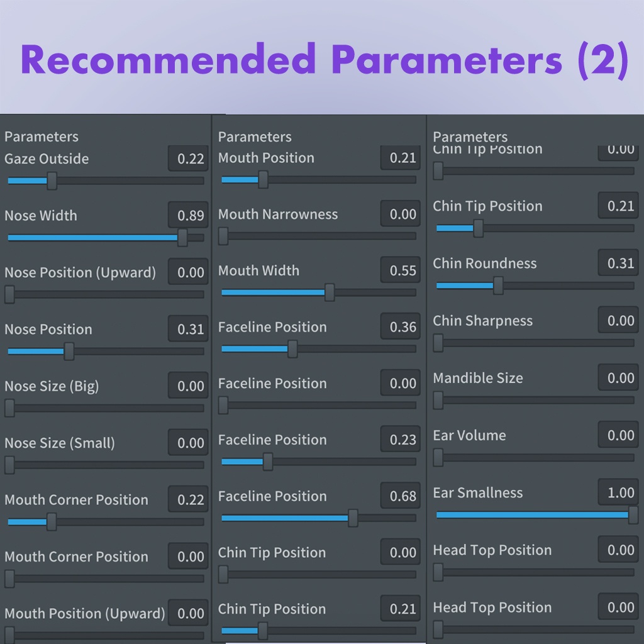Focus the Nose Size (Small) value field
The width and height of the screenshot is (644, 644).
pyautogui.click(x=187, y=443)
